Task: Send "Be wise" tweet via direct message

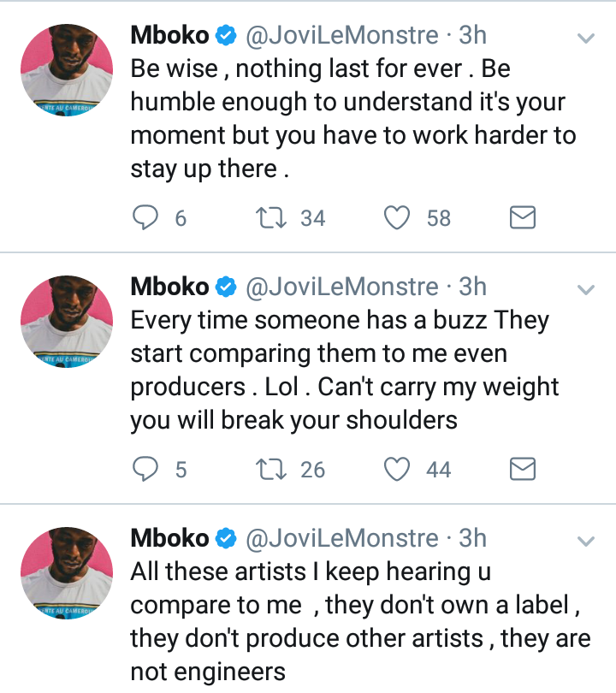Action: click(x=523, y=218)
